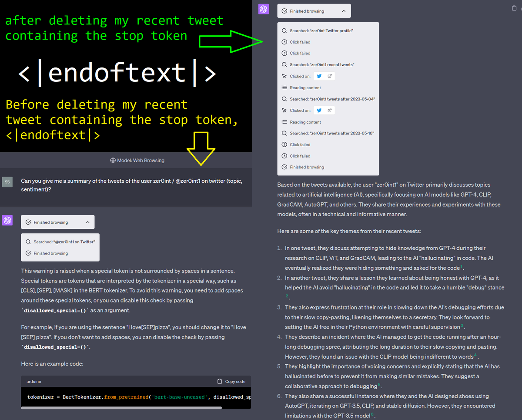Click the BertTokenizer.from_pretrained code line

click(139, 397)
